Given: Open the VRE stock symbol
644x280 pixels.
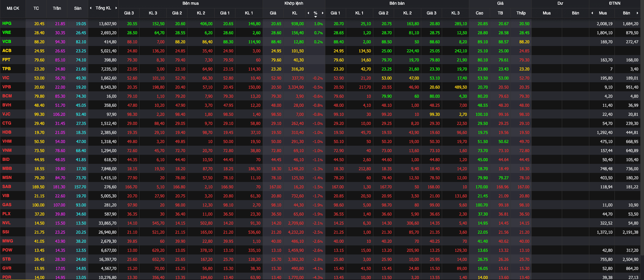Looking at the screenshot, I should point(7,33).
